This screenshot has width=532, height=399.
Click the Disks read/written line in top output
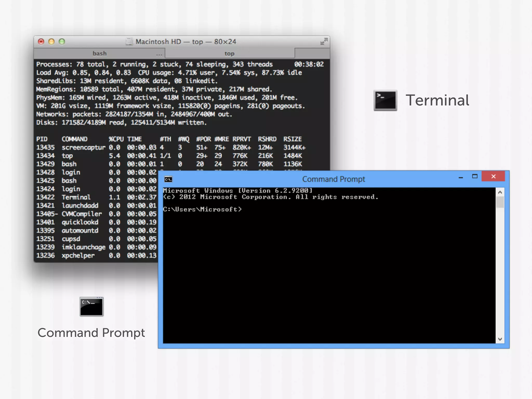pyautogui.click(x=122, y=123)
